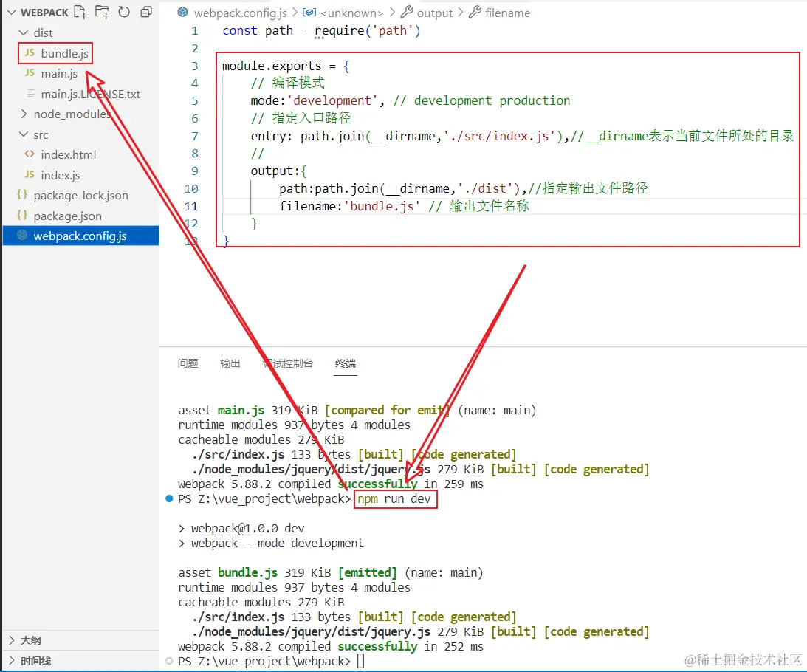Click webpack.config.js in the breadcrumb
This screenshot has height=672, width=807.
(x=241, y=13)
